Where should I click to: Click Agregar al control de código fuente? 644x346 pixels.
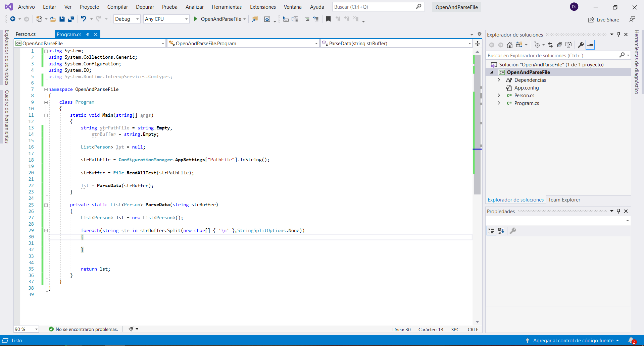[x=573, y=341]
